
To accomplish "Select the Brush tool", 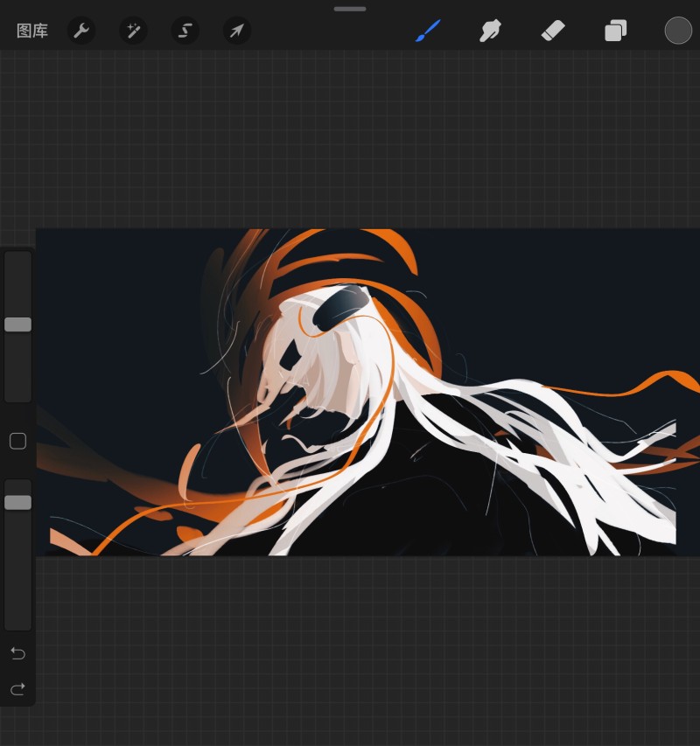I will 428,31.
